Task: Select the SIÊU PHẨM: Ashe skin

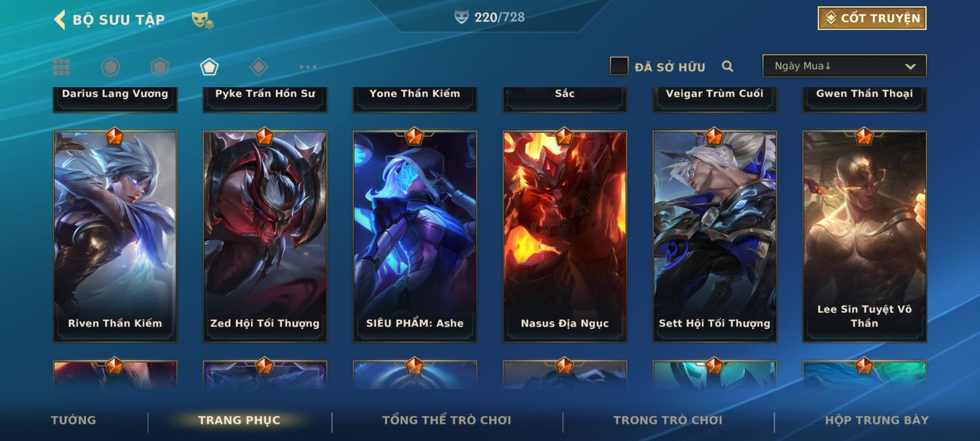Action: 415,236
